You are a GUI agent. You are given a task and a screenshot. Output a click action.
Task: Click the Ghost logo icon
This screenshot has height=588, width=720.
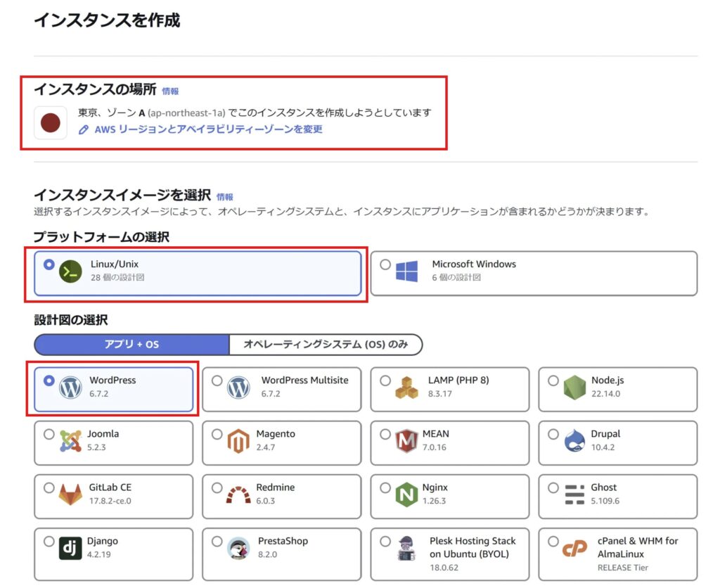pos(574,495)
